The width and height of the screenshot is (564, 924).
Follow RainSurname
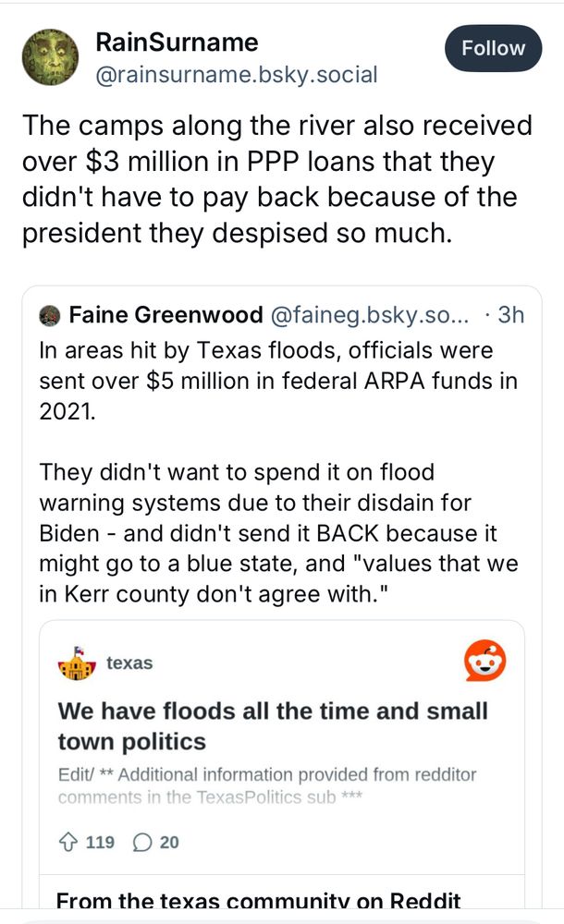click(493, 49)
